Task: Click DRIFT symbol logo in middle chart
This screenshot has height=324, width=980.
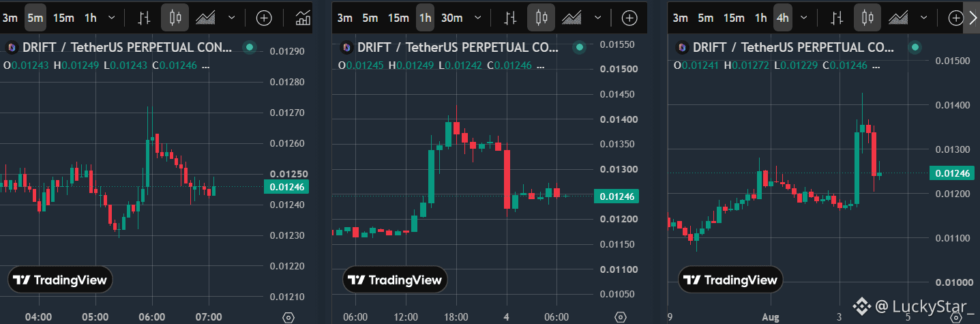Action: click(x=346, y=48)
